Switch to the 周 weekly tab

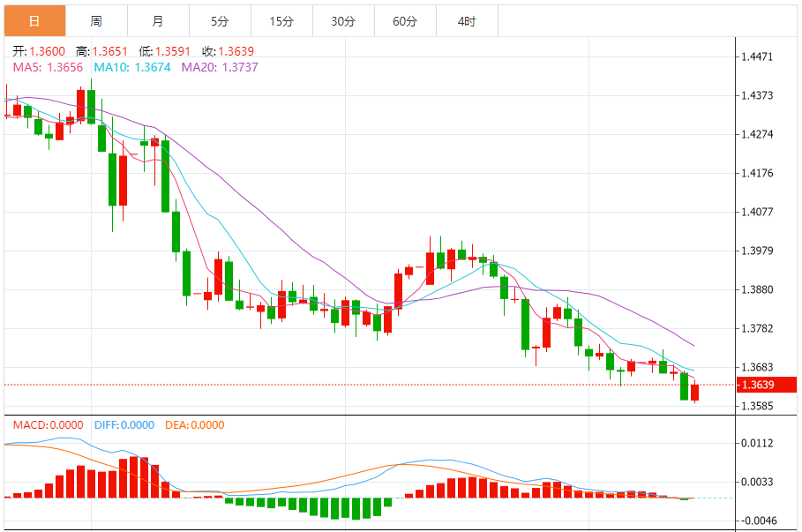tap(97, 21)
